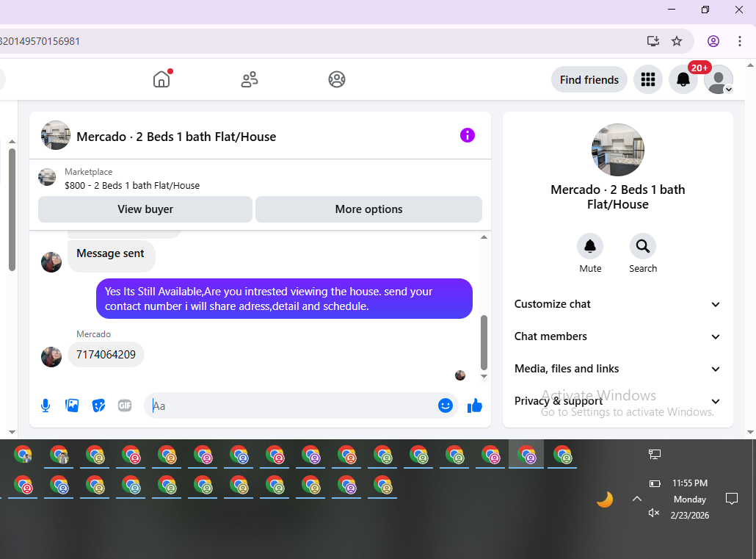
Task: Click the chat message scrollbar thumb
Action: (x=484, y=342)
